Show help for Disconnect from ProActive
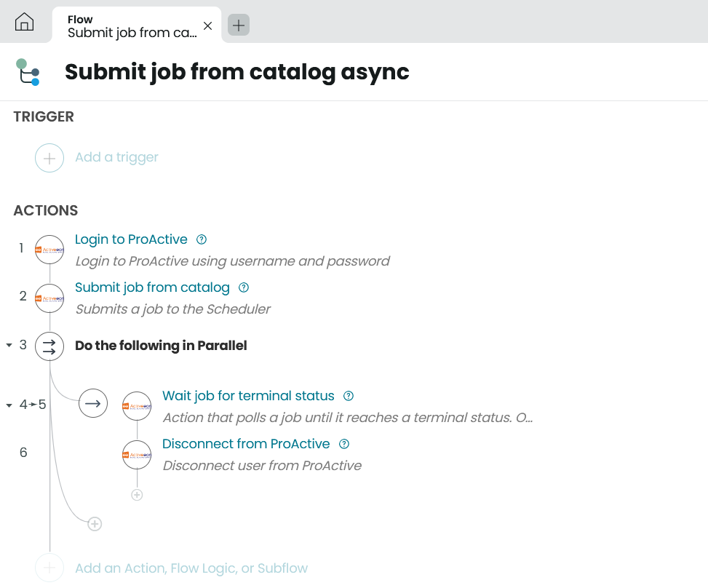708x588 pixels. point(344,444)
